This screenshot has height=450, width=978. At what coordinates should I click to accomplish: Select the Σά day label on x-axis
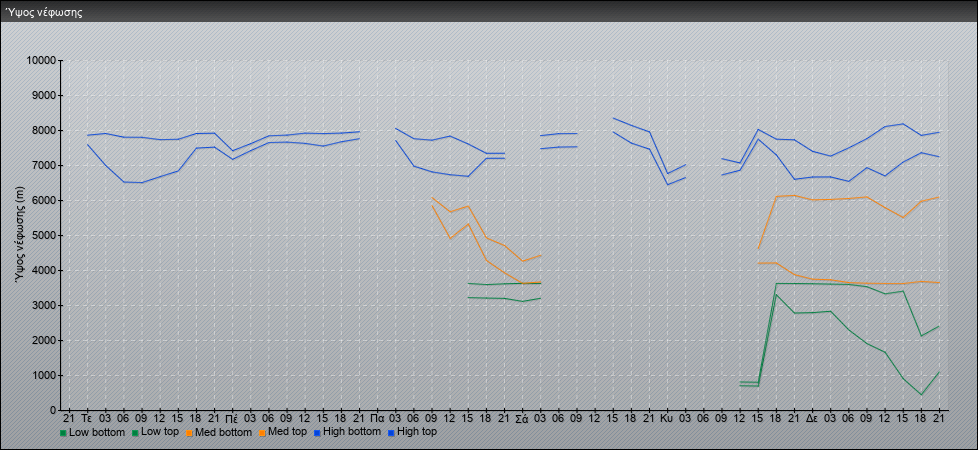[x=522, y=417]
